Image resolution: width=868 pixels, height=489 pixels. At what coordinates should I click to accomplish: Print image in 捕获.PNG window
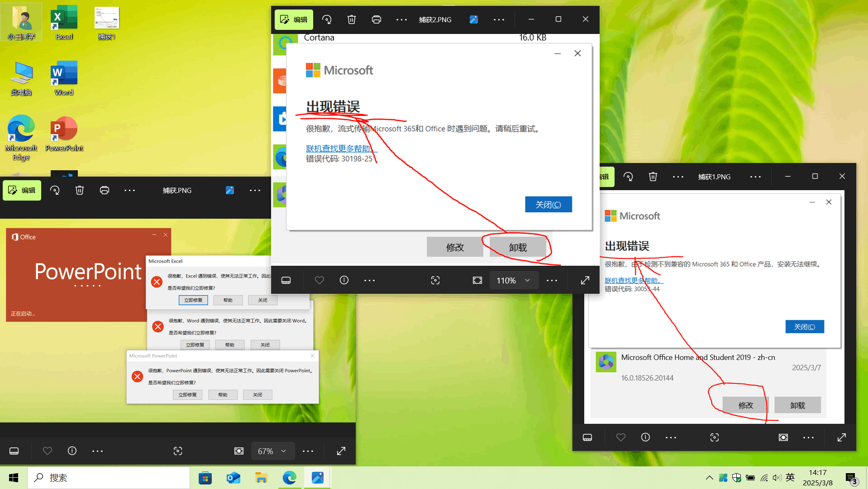click(x=105, y=190)
